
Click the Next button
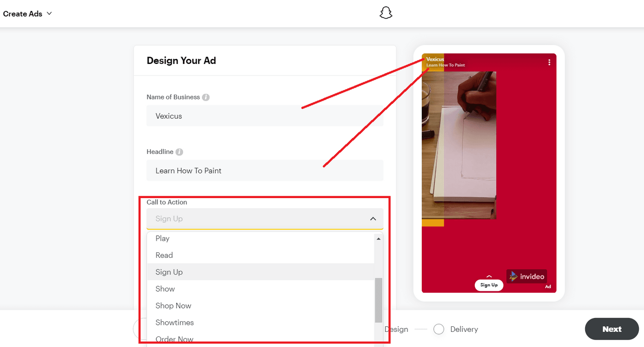coord(612,329)
